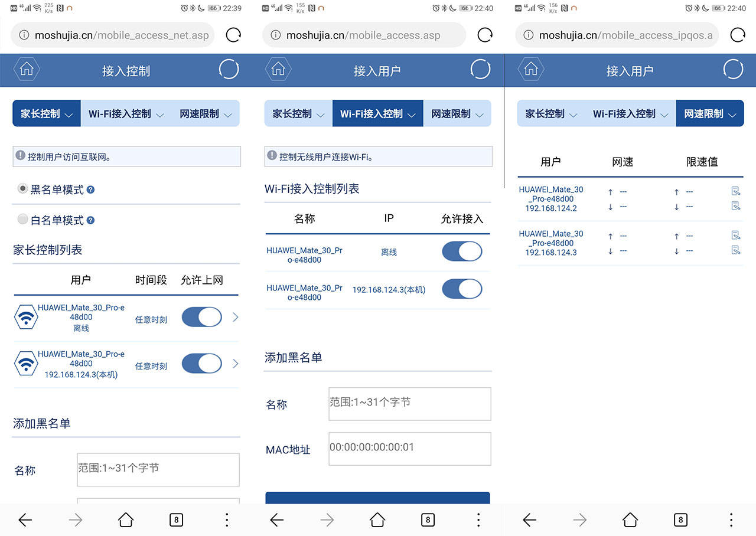This screenshot has width=756, height=536.
Task: Tap Wi-Fi hexagon icon of 192.168.124.3(本机) parental row
Action: (x=25, y=362)
